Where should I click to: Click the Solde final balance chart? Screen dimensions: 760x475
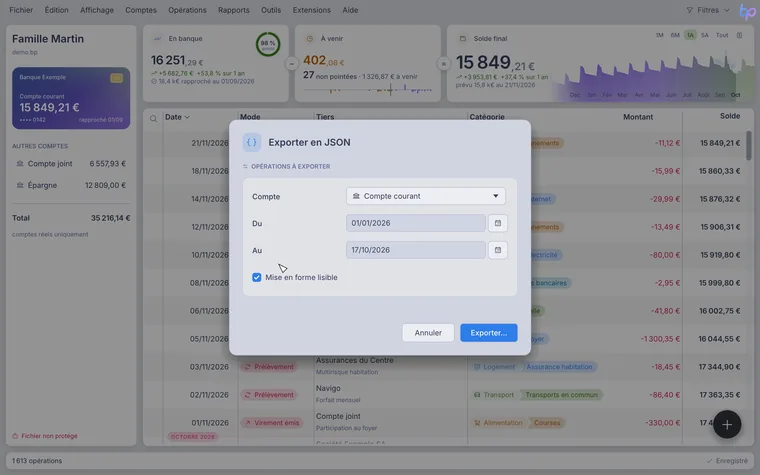(x=652, y=76)
